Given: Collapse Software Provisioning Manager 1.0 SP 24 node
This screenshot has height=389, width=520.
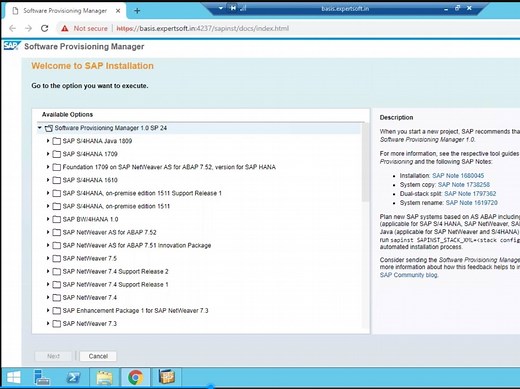Looking at the screenshot, I should (40, 128).
